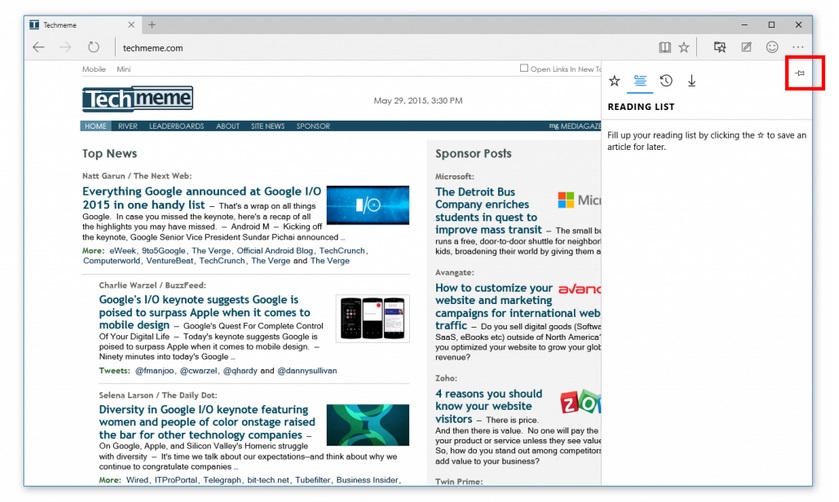Open ABOUT in navigation bar
Screen dimensions: 839x502
click(x=228, y=126)
